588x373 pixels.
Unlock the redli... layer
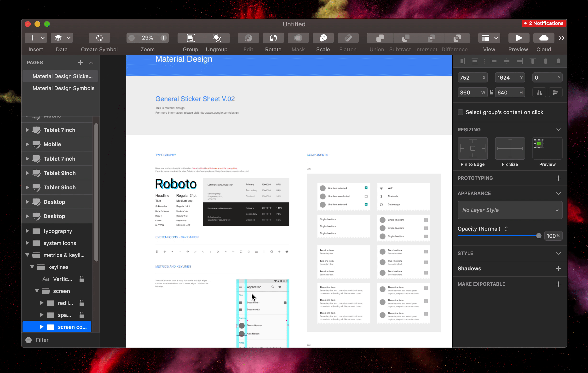pyautogui.click(x=82, y=303)
